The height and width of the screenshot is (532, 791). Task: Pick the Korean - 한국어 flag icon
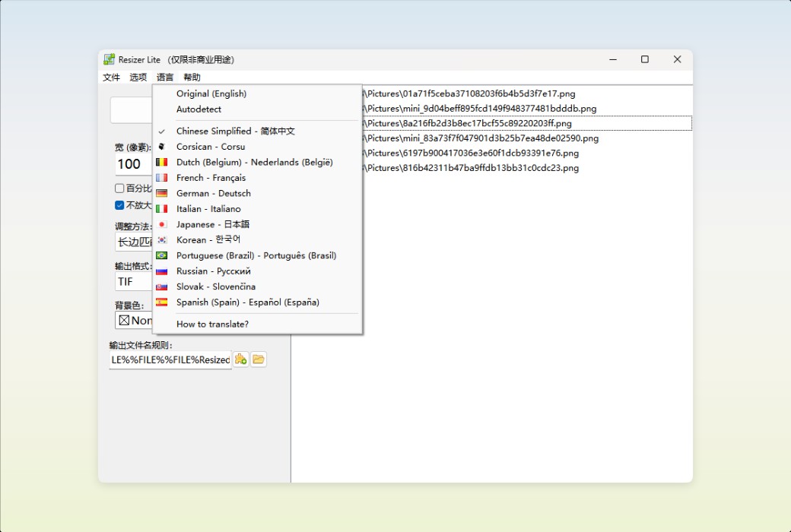161,239
